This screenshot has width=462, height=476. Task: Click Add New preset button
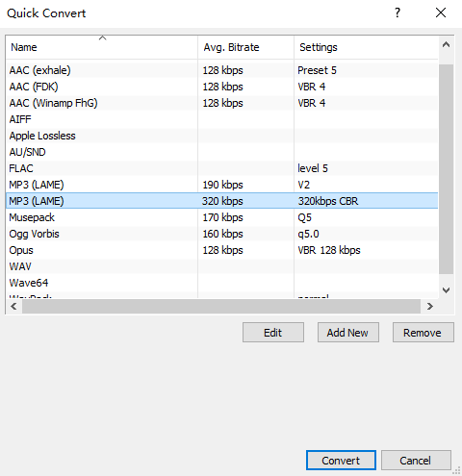[x=348, y=333]
